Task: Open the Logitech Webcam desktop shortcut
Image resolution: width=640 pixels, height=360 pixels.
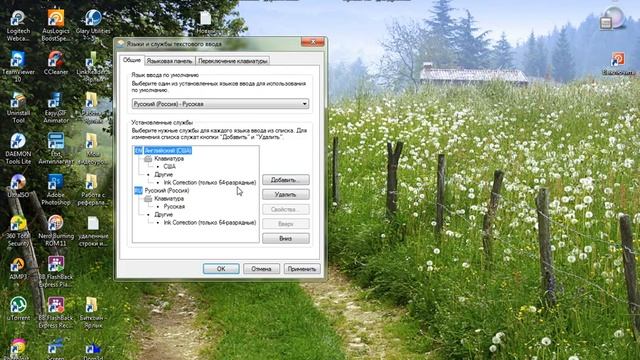Action: pyautogui.click(x=18, y=26)
